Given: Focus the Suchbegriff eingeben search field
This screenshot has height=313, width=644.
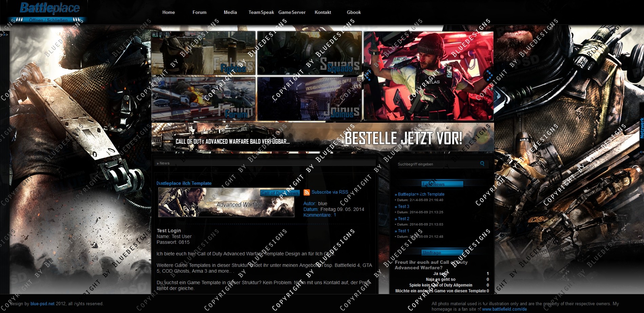Looking at the screenshot, I should [437, 164].
